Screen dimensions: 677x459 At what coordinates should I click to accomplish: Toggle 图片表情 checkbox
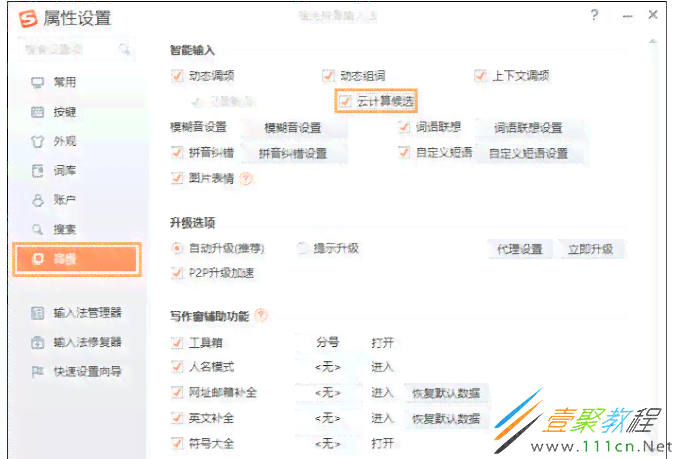[x=177, y=177]
